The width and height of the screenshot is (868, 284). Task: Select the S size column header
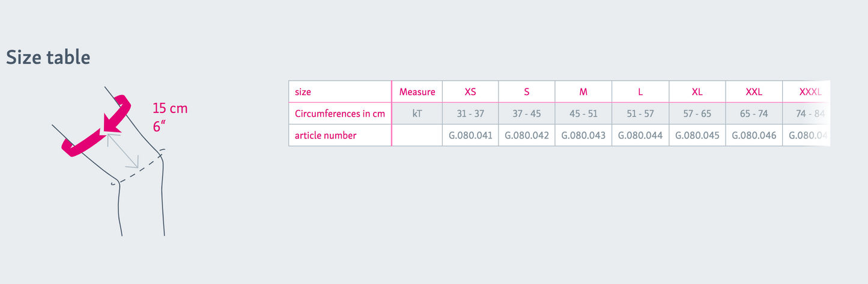point(527,92)
